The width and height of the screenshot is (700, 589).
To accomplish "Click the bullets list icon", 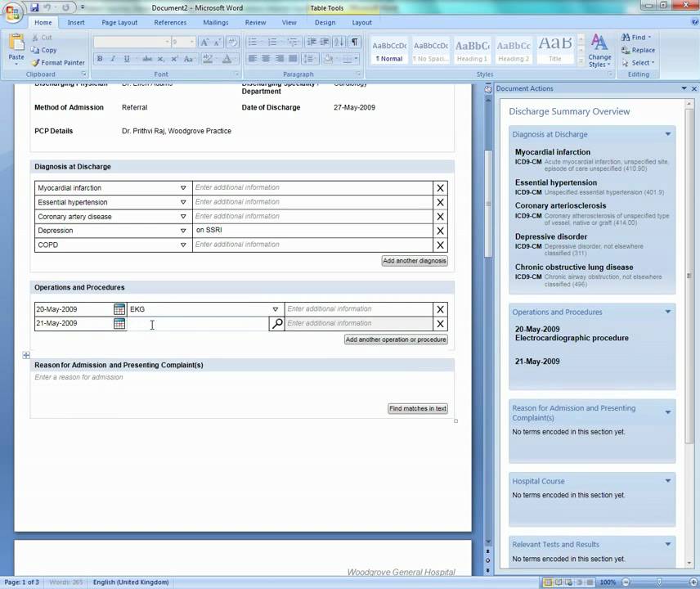I will (253, 42).
